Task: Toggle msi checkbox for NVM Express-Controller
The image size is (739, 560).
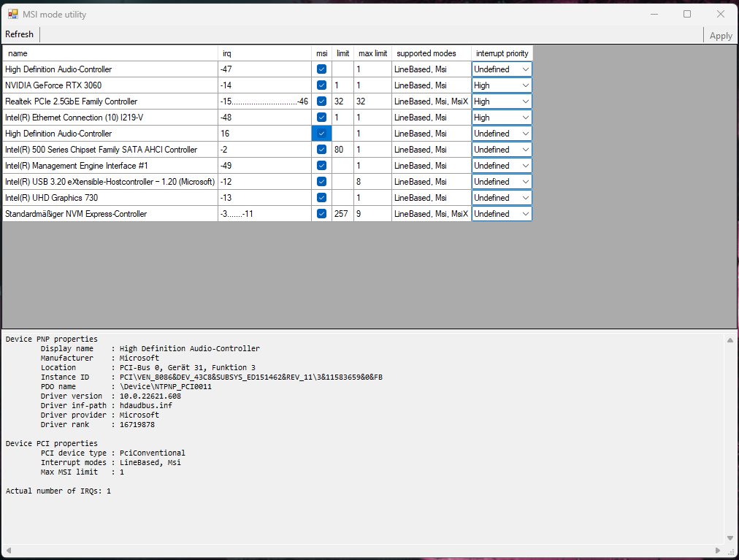Action: click(x=321, y=213)
